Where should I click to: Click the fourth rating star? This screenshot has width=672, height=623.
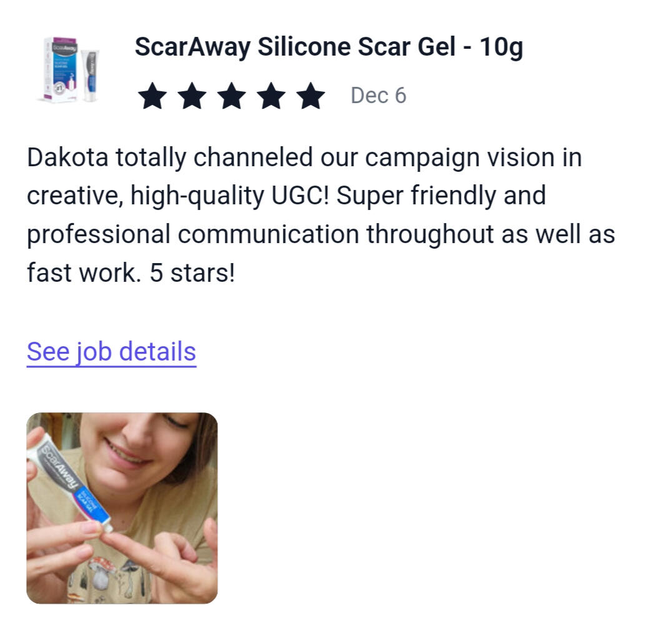[271, 96]
